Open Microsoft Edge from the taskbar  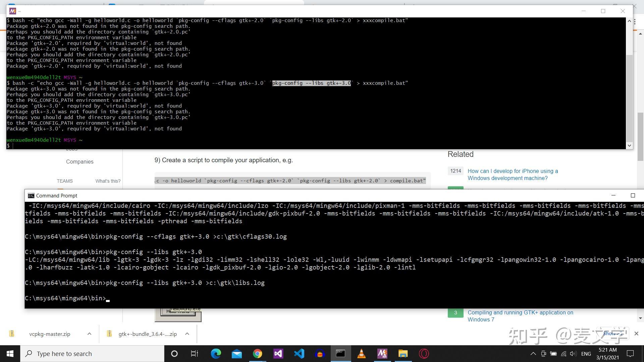click(x=216, y=353)
